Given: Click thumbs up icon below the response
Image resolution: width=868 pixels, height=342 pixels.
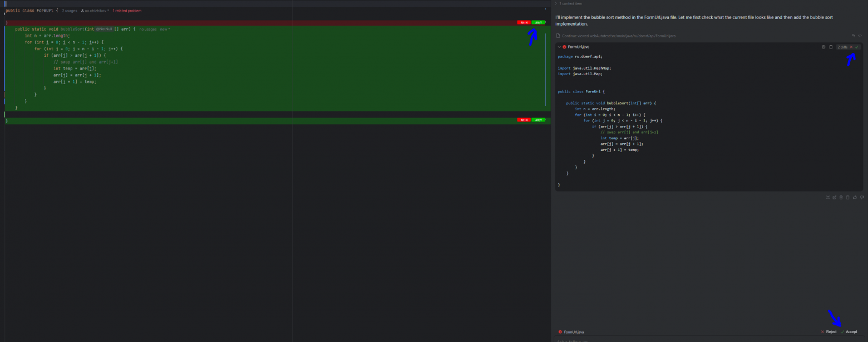Looking at the screenshot, I should pyautogui.click(x=855, y=197).
